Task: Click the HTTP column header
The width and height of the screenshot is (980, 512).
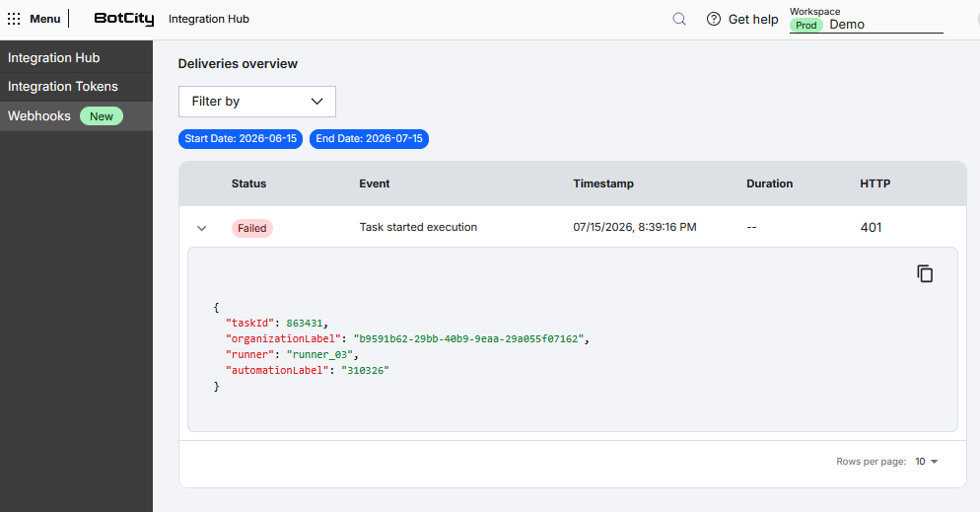Action: click(x=875, y=183)
